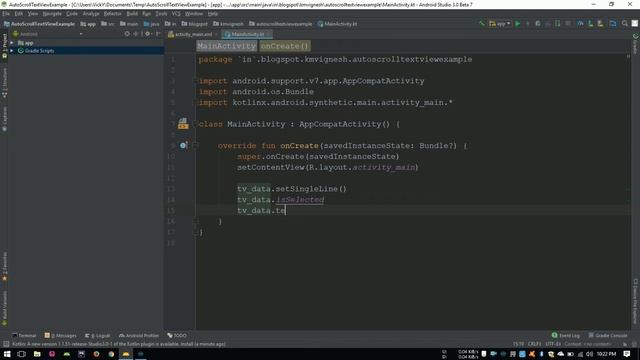
Task: Open the Build menu
Action: [132, 13]
